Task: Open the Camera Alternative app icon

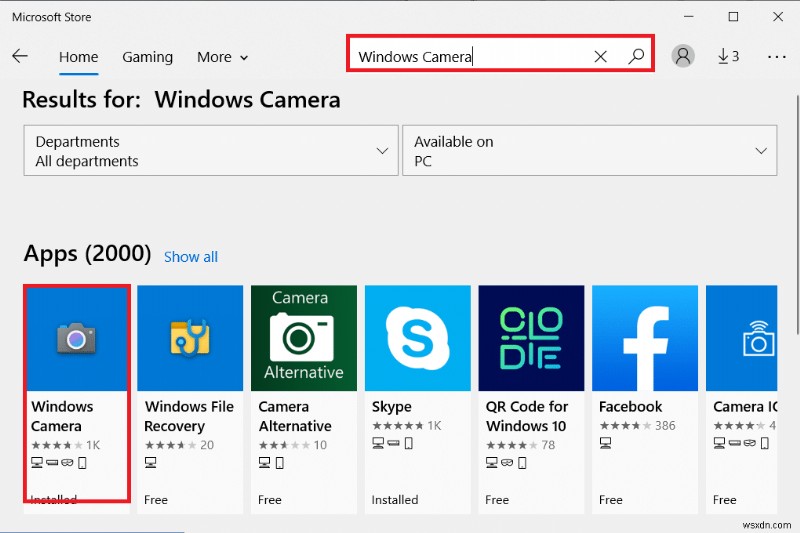Action: pos(304,338)
